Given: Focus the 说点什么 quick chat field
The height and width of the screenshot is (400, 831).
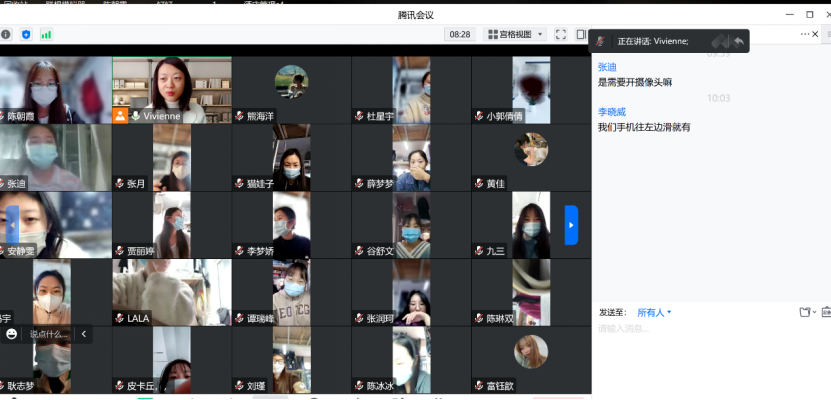Looking at the screenshot, I should [49, 334].
